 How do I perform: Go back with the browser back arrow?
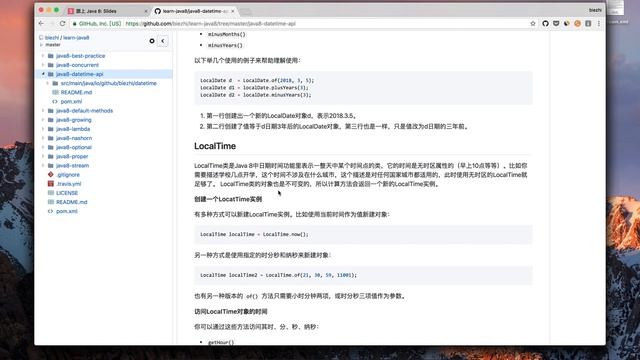pos(41,24)
